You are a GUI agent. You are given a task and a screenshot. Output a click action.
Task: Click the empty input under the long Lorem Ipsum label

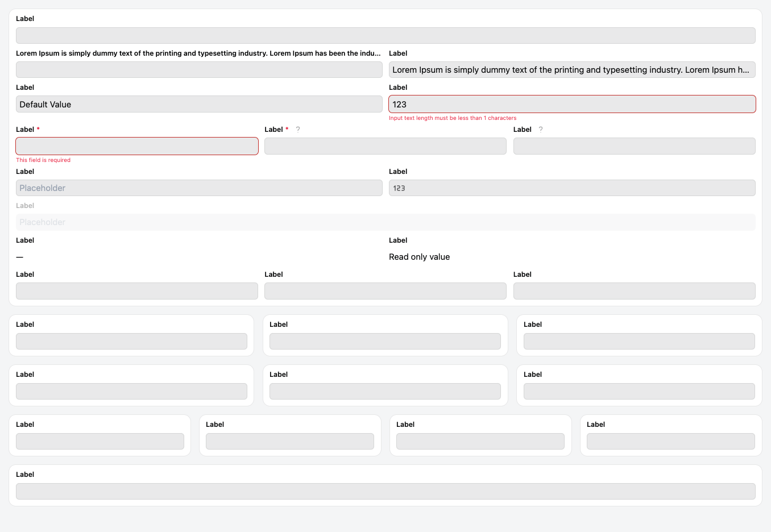click(199, 70)
